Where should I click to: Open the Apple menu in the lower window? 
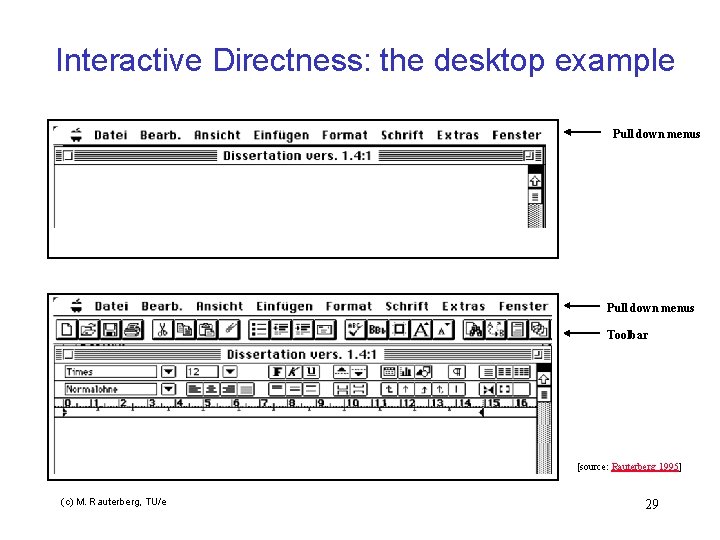(x=76, y=305)
